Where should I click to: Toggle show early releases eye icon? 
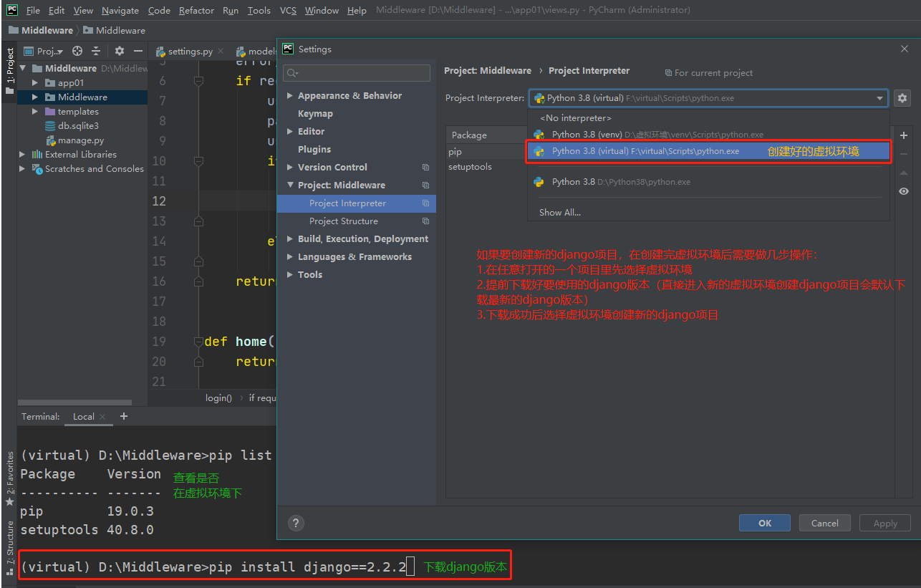(904, 191)
